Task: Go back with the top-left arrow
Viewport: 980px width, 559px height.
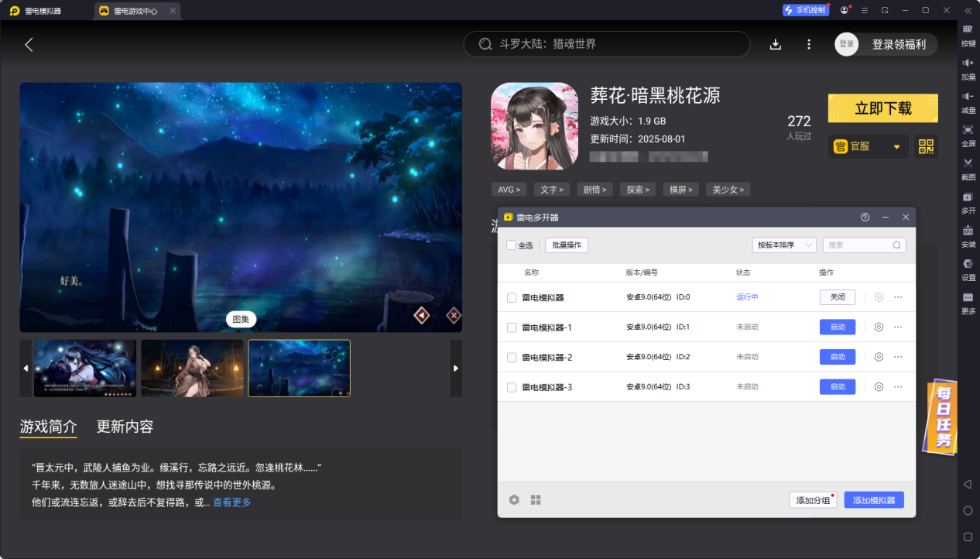Action: 29,45
